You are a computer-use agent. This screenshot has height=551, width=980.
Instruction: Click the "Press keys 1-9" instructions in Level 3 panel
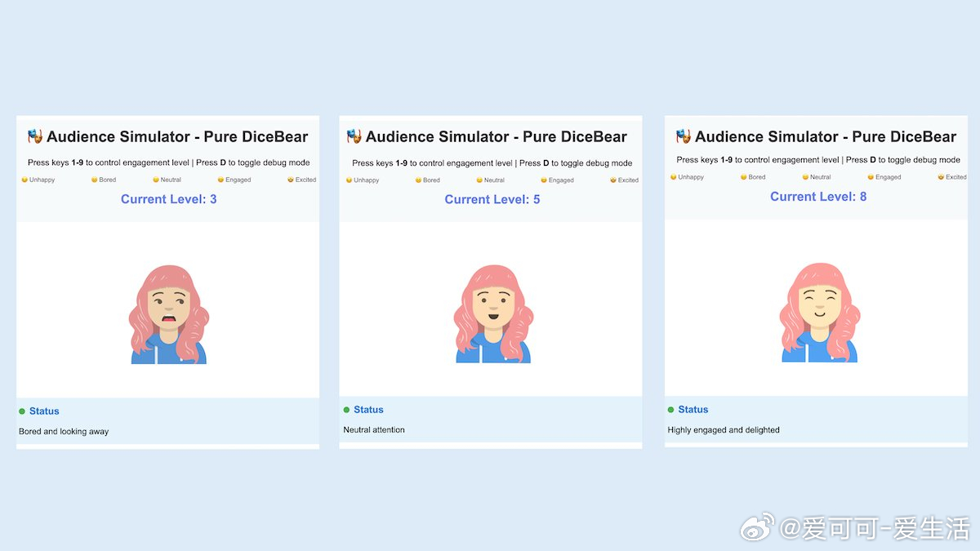click(169, 162)
